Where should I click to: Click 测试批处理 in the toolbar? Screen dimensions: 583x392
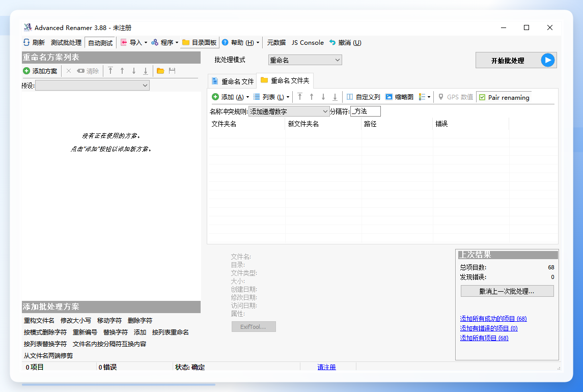(66, 42)
